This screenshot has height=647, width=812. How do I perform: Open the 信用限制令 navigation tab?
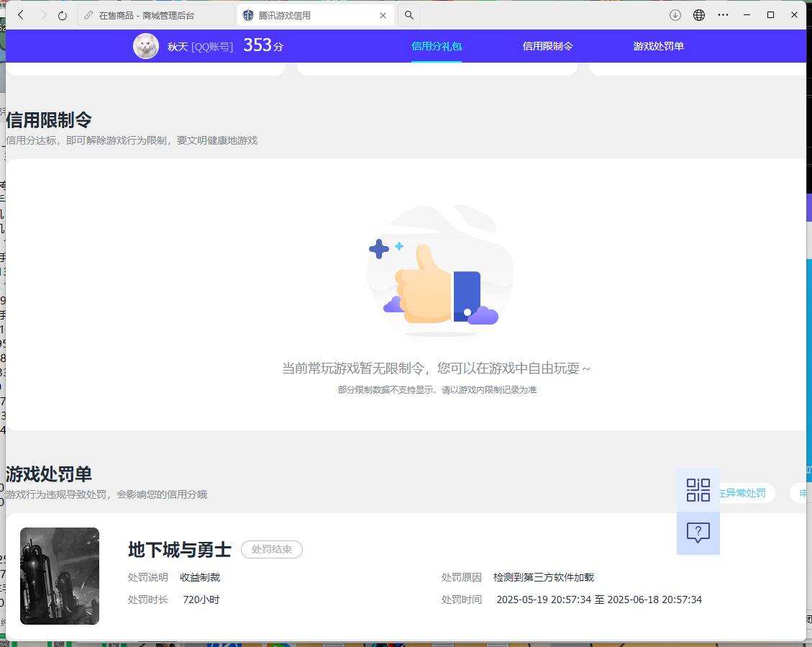tap(547, 46)
